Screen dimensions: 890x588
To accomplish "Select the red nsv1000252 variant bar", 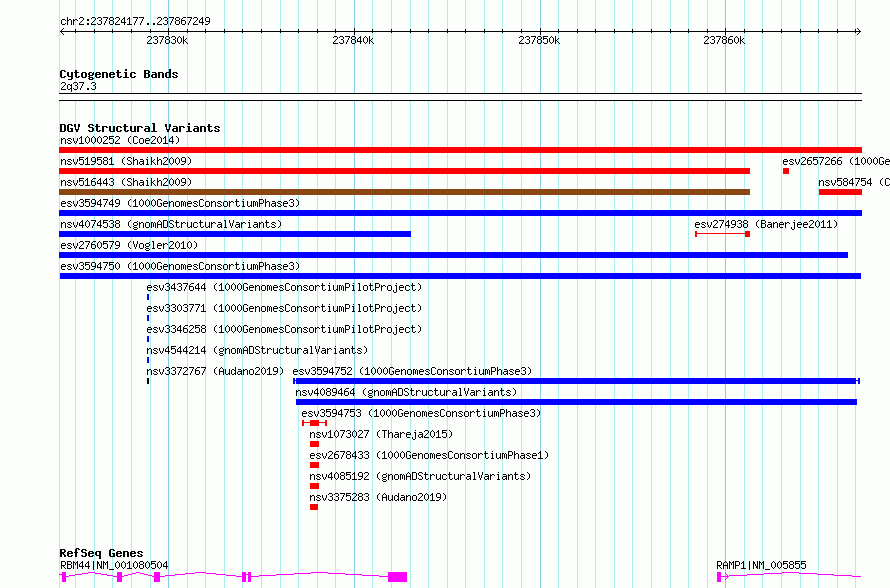I will pos(460,150).
